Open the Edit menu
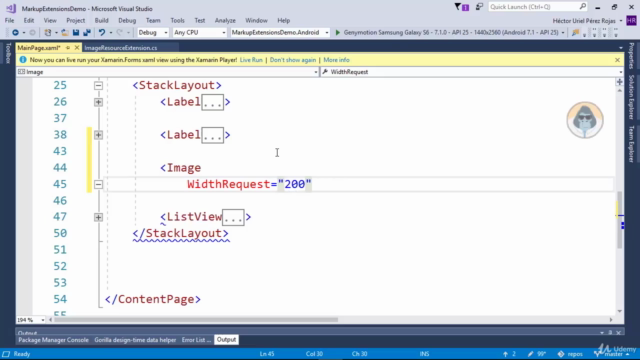 coord(29,20)
